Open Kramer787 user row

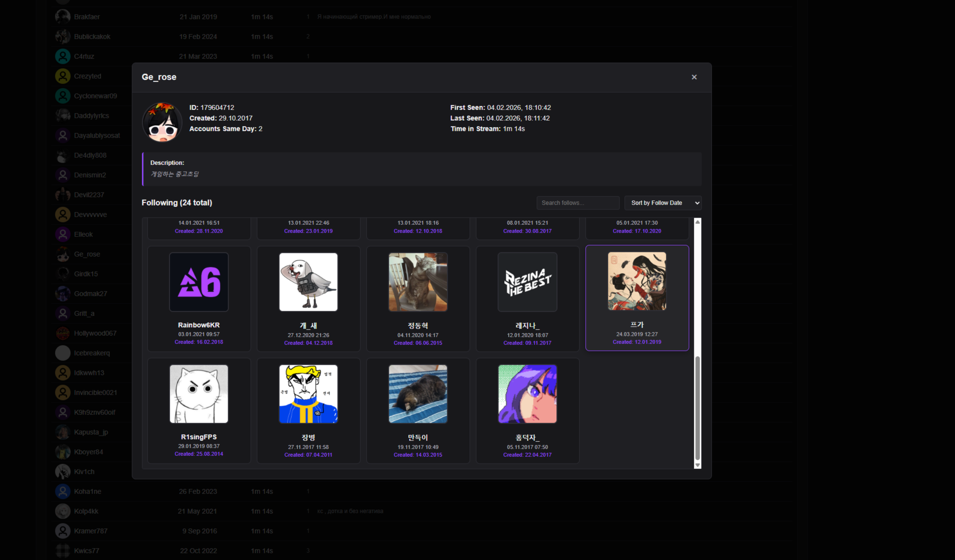(91, 531)
